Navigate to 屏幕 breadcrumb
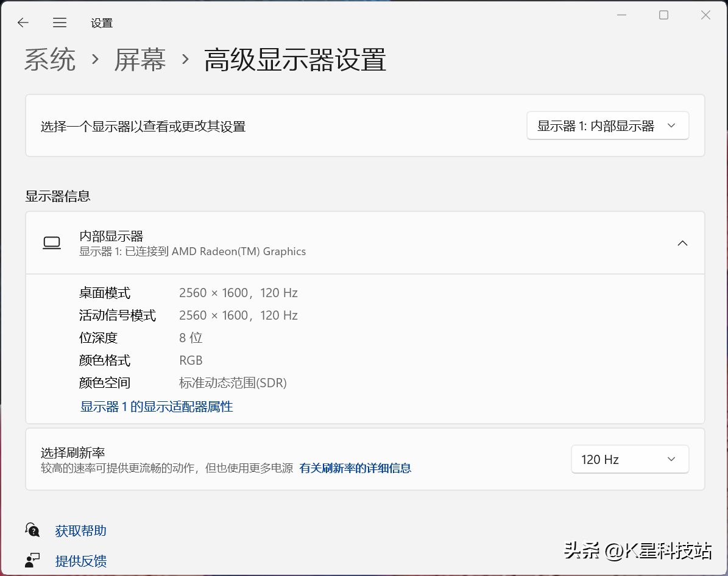This screenshot has width=728, height=576. [140, 60]
